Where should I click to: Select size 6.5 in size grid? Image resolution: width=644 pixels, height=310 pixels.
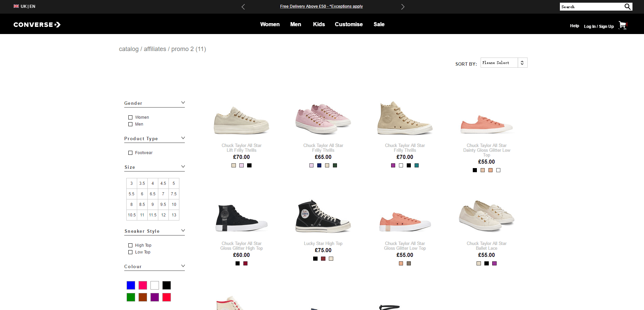tap(153, 194)
